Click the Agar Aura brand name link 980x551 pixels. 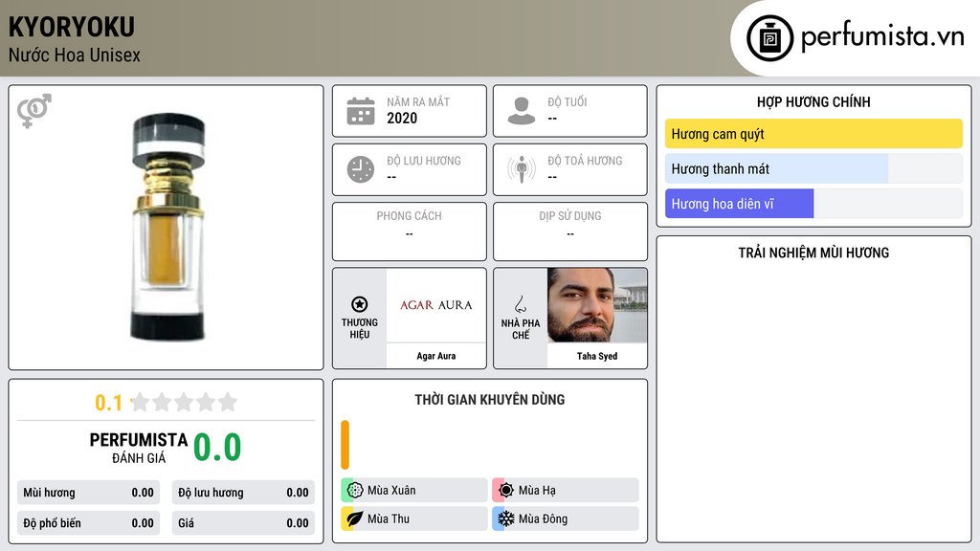tap(436, 356)
